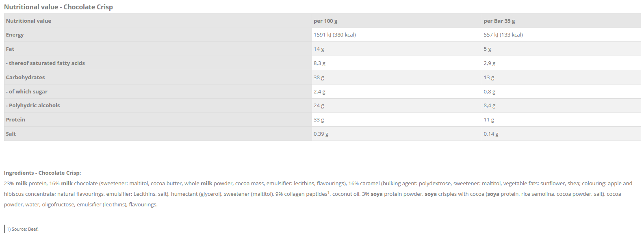The width and height of the screenshot is (644, 234).
Task: Click the "33 g" protein value
Action: pos(319,120)
